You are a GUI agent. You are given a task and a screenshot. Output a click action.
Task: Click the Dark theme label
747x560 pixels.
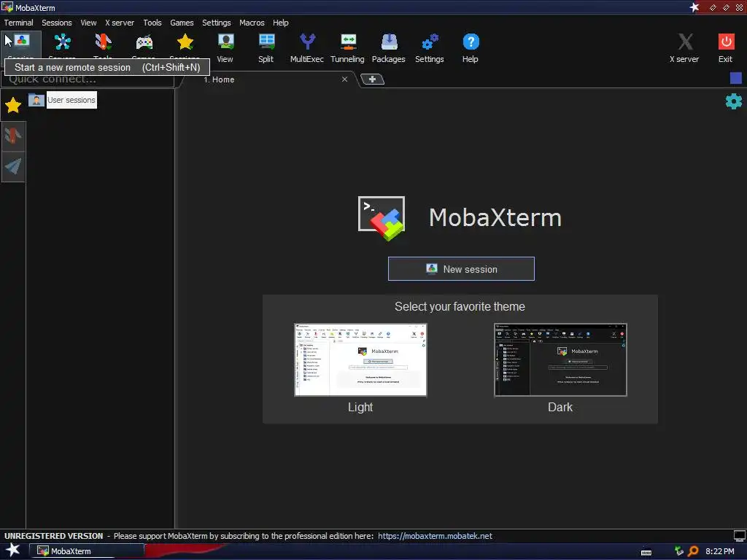coord(560,407)
